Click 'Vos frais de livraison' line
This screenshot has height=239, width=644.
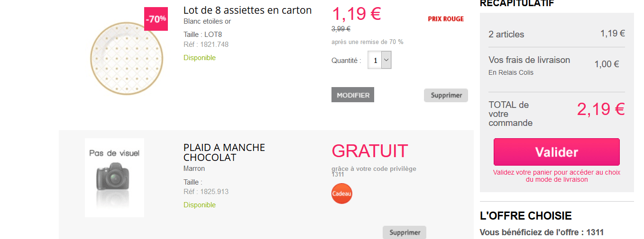[529, 60]
